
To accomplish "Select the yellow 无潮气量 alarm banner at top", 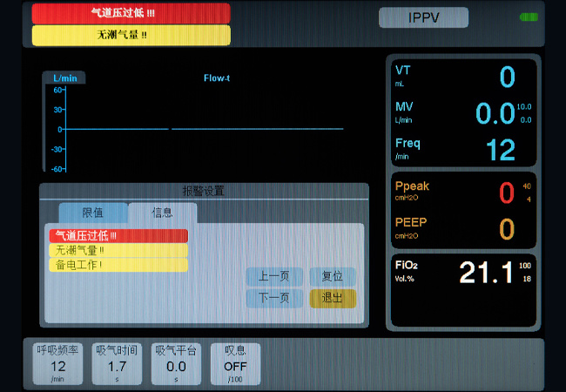I will pos(131,35).
